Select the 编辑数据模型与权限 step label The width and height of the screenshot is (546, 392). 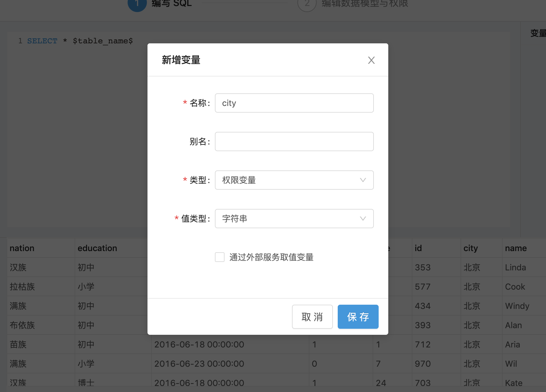click(x=365, y=4)
